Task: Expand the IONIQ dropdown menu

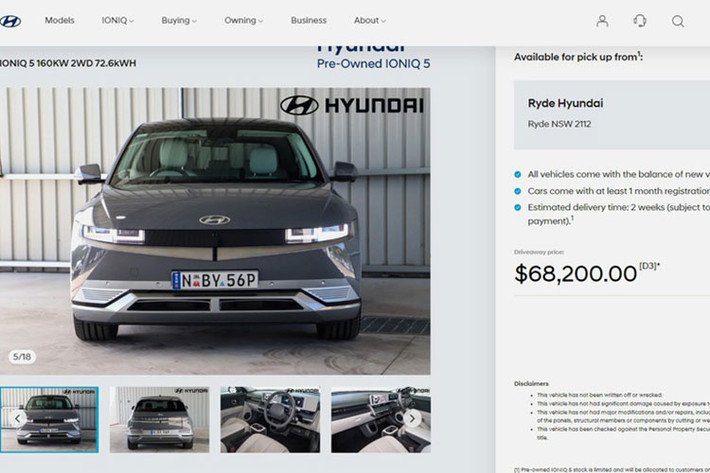Action: 118,20
